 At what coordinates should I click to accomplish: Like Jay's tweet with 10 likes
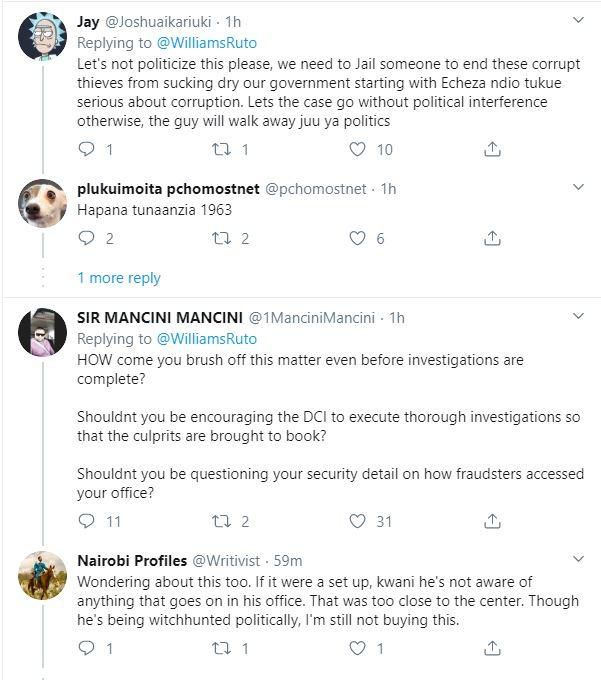tap(357, 149)
